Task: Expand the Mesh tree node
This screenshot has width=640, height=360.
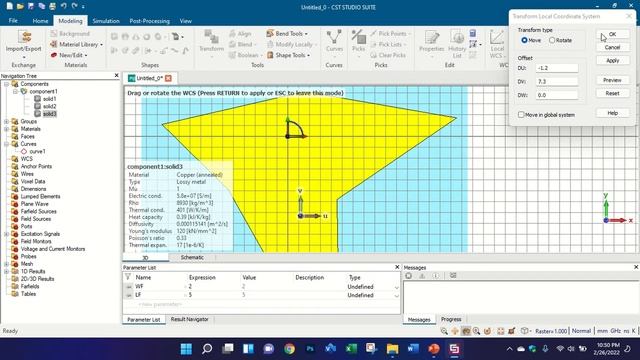Action: pos(7,264)
